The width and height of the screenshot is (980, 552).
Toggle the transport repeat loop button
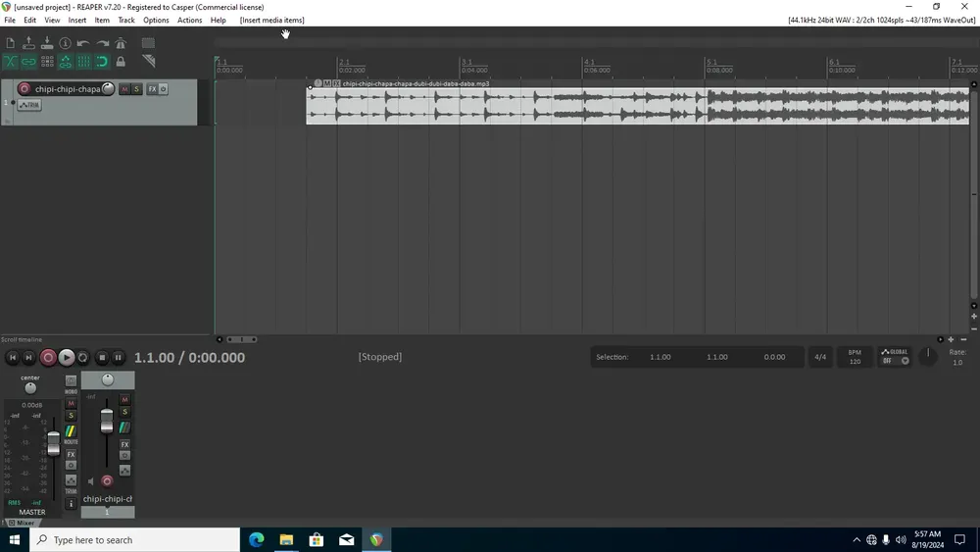pyautogui.click(x=82, y=358)
